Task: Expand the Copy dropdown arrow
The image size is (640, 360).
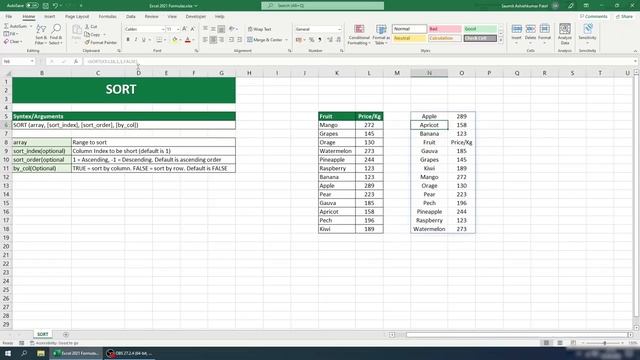Action: pyautogui.click(x=105, y=35)
